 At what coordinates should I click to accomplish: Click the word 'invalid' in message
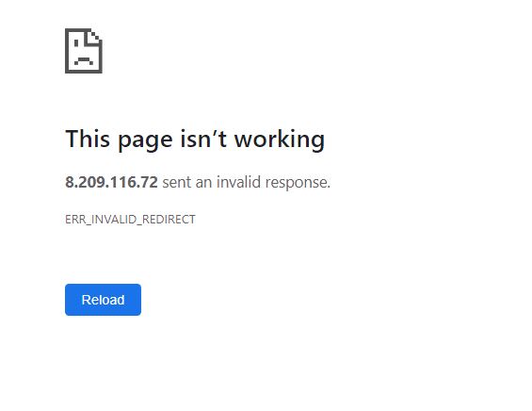pos(238,182)
